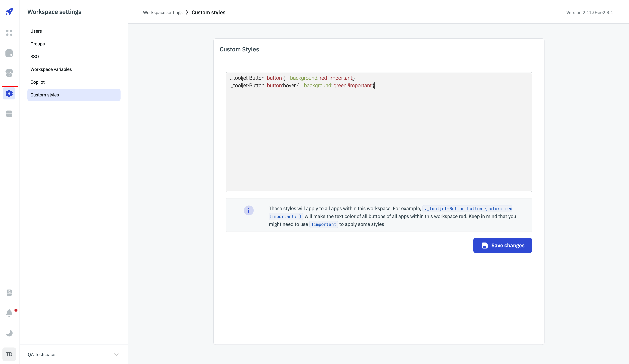Open the audit logs icon
Viewport: 629px width, 364px height.
point(9,292)
